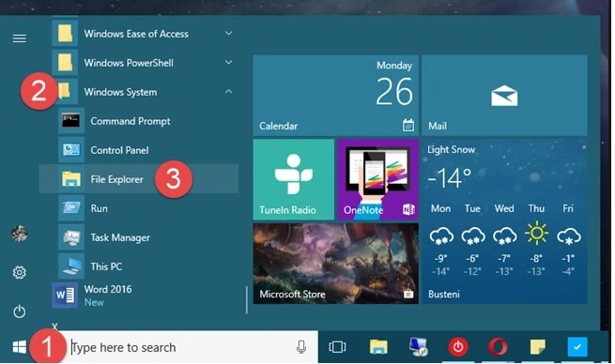
Task: Open the OneNote tile
Action: [378, 179]
